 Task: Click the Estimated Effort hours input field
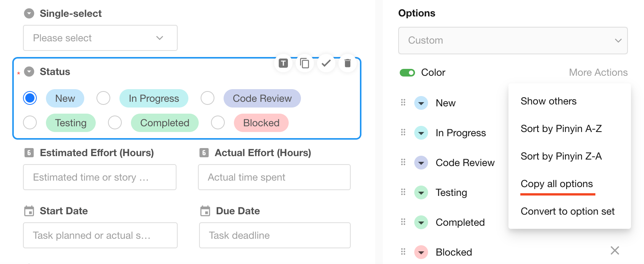[100, 177]
